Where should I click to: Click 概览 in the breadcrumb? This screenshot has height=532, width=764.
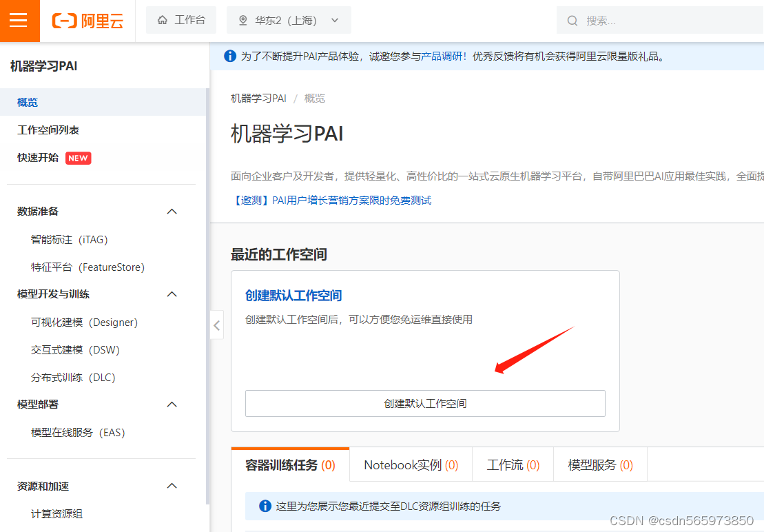[315, 99]
